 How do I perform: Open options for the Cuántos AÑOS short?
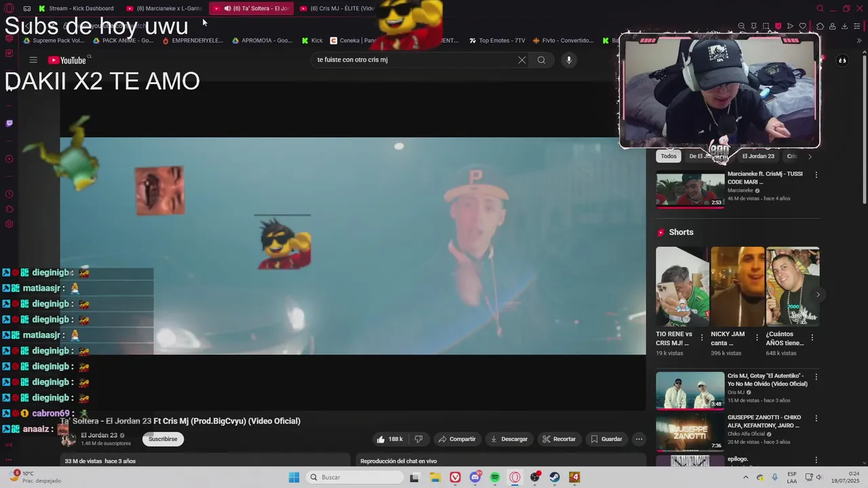(812, 337)
